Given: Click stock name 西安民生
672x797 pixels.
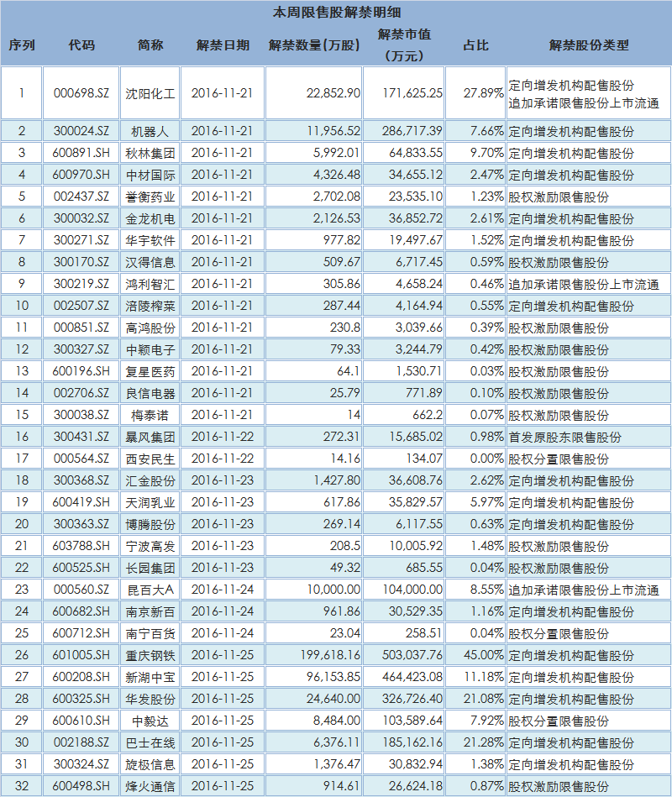Looking at the screenshot, I should point(150,459).
